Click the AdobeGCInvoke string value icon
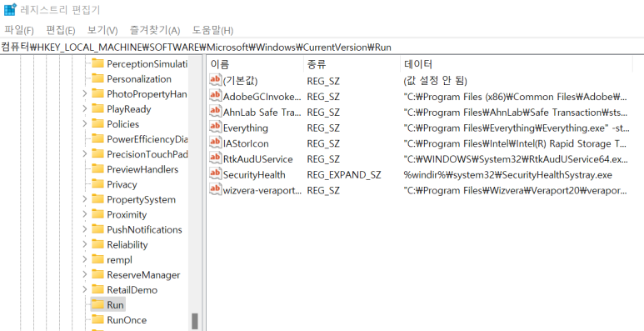Image resolution: width=644 pixels, height=331 pixels. pos(216,96)
